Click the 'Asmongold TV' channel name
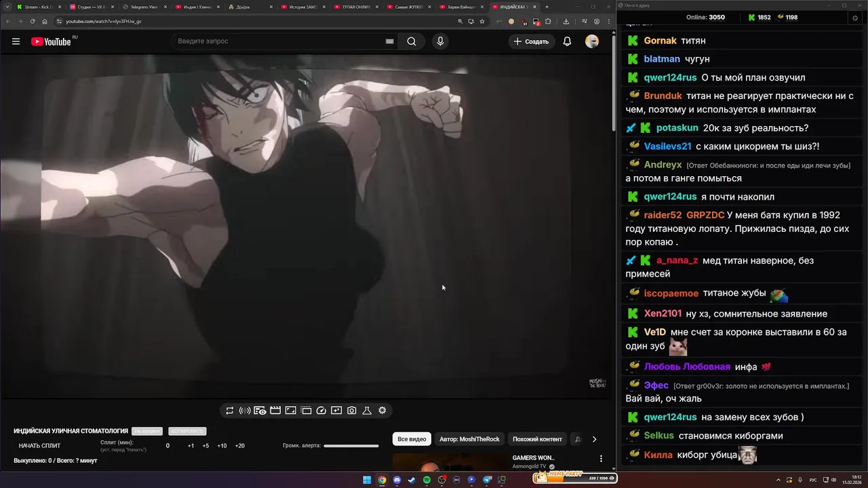Image resolution: width=868 pixels, height=488 pixels. [x=529, y=466]
